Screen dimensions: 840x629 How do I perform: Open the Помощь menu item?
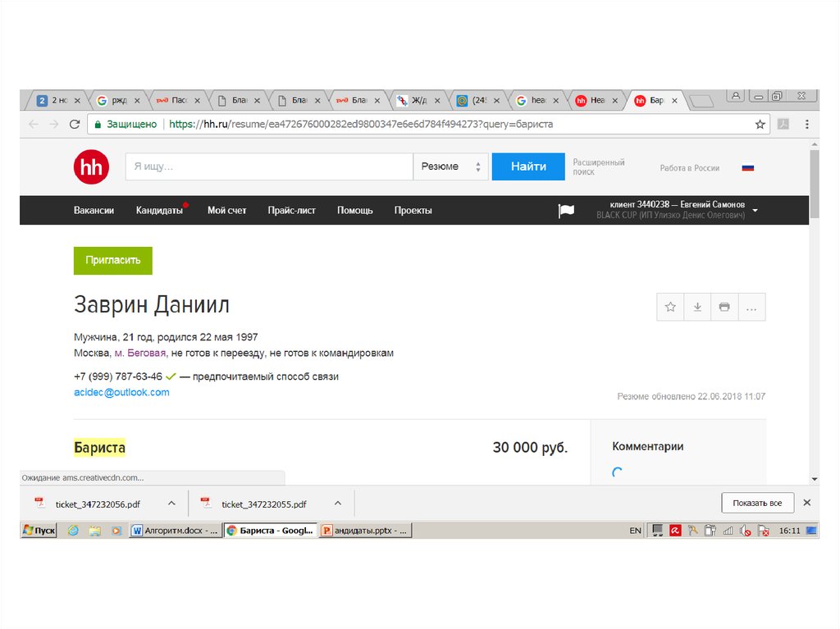pyautogui.click(x=354, y=211)
